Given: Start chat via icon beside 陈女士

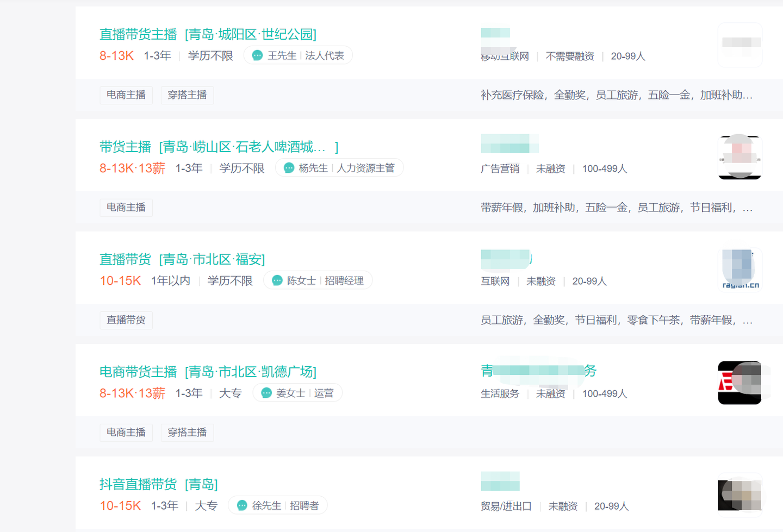Looking at the screenshot, I should click(277, 280).
